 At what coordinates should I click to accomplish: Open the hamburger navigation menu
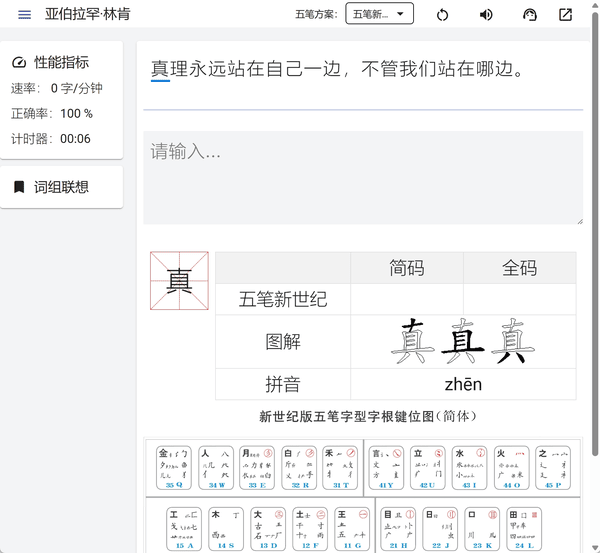[24, 15]
